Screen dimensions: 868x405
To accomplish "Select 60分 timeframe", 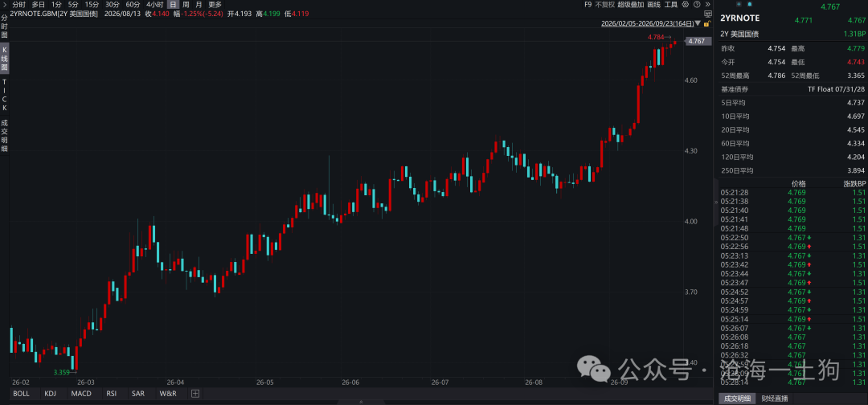I will tap(133, 5).
